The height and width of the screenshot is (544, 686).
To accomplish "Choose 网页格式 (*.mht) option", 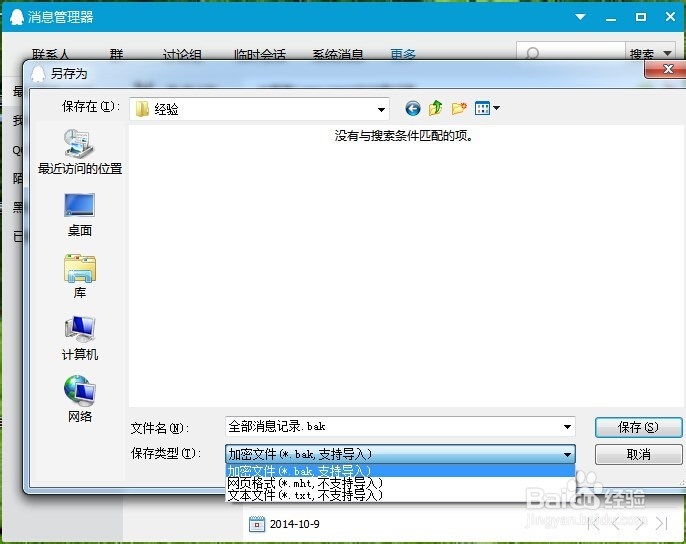I will click(x=400, y=483).
